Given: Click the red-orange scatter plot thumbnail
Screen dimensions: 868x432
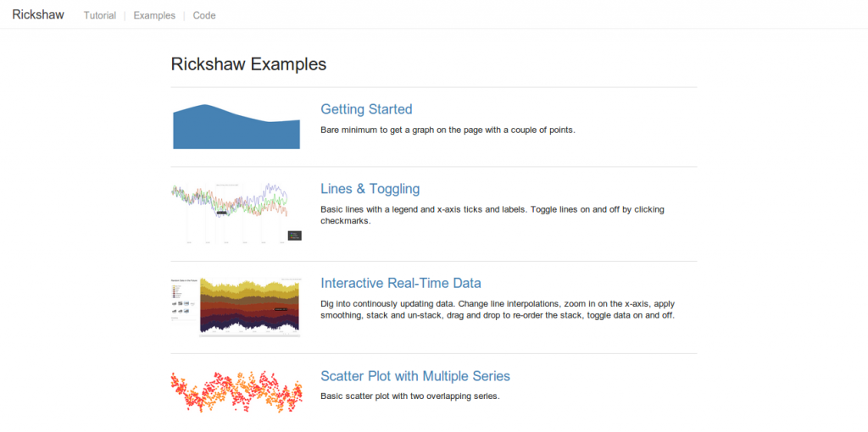Looking at the screenshot, I should coord(236,392).
